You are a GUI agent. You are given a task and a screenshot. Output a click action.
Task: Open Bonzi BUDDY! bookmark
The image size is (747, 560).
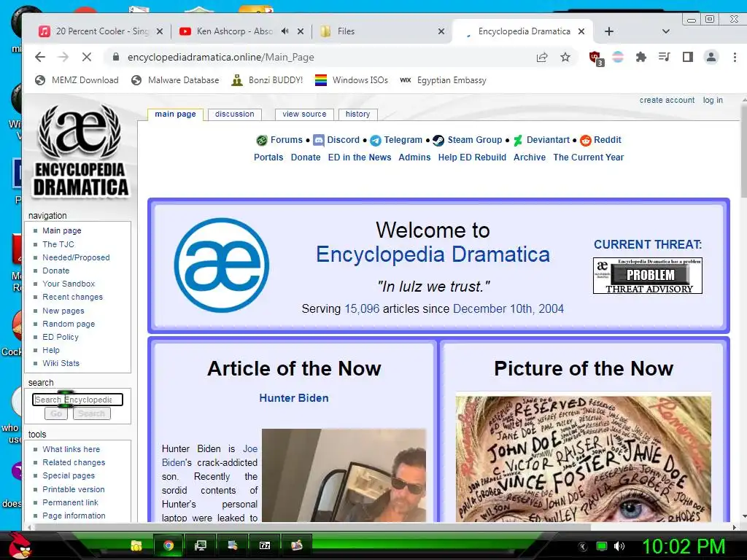(267, 80)
